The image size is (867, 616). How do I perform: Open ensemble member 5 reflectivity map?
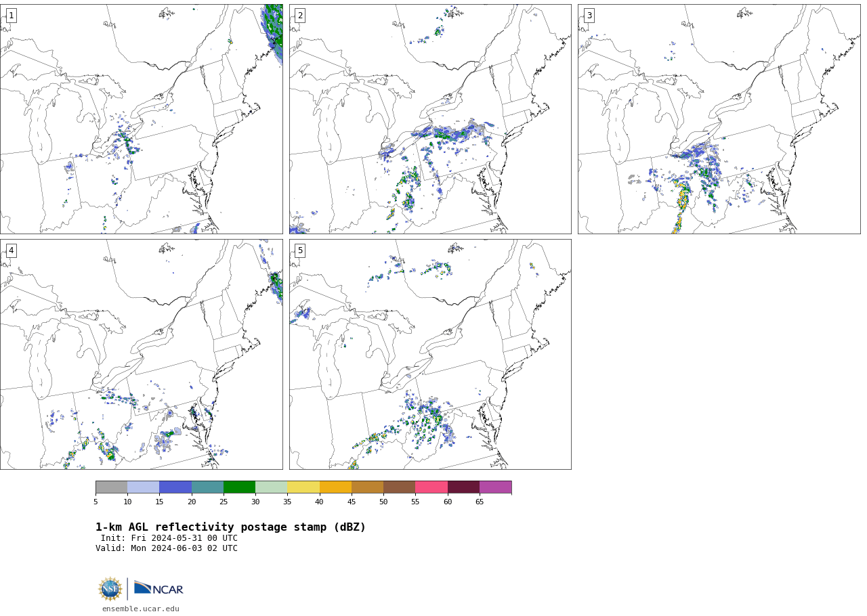(x=430, y=354)
